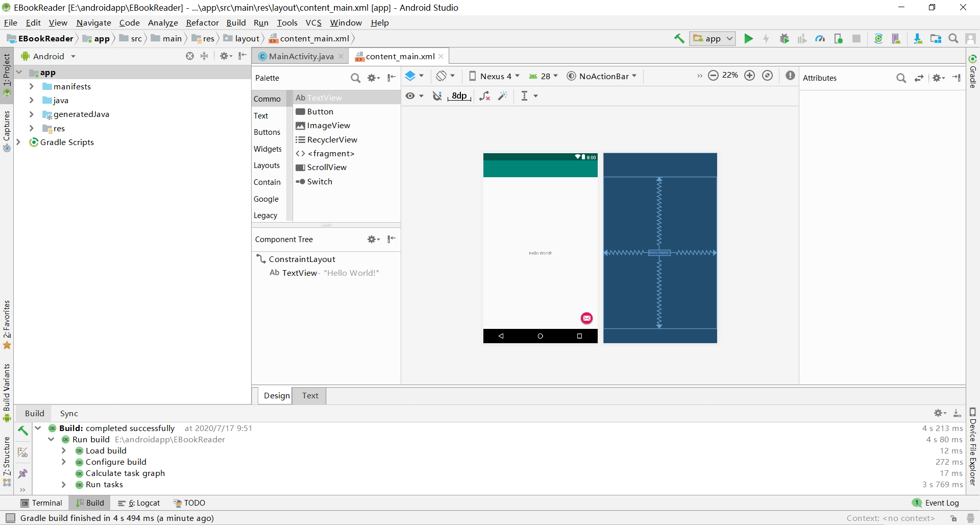The image size is (980, 525).
Task: Expand Configure build node
Action: 63,462
